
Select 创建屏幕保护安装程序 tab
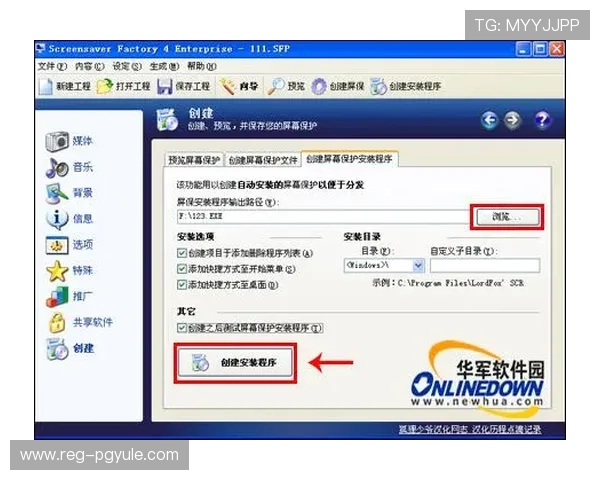[349, 158]
